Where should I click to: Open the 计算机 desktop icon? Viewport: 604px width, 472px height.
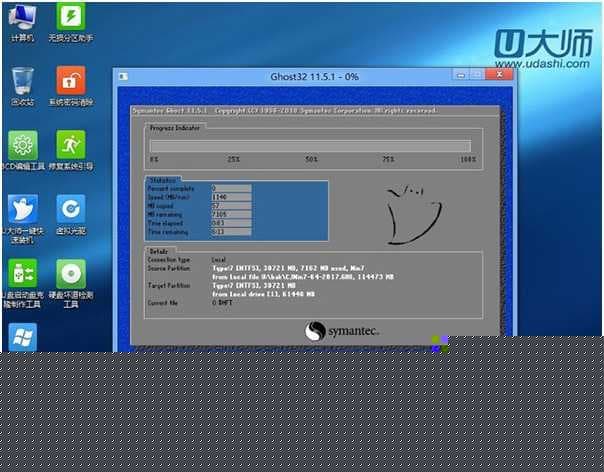point(22,19)
